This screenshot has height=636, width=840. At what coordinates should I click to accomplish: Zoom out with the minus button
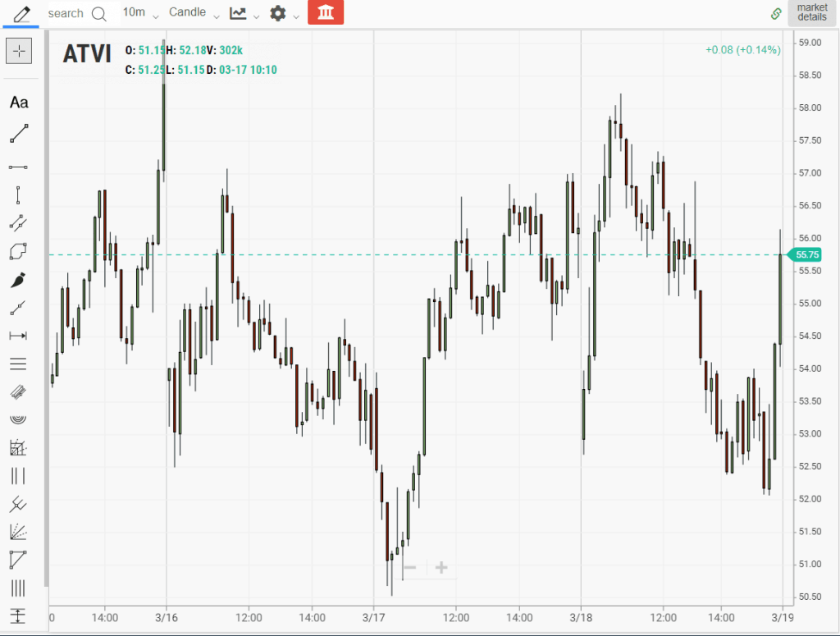click(x=411, y=568)
